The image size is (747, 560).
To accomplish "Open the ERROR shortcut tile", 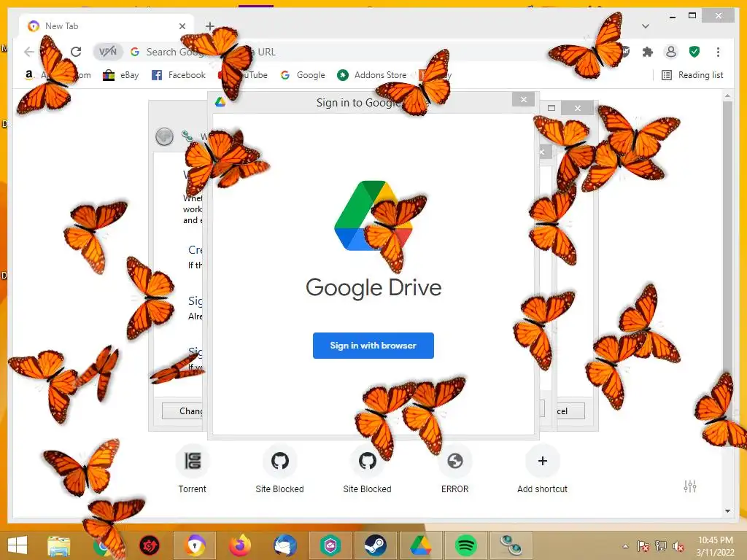I will [x=455, y=469].
